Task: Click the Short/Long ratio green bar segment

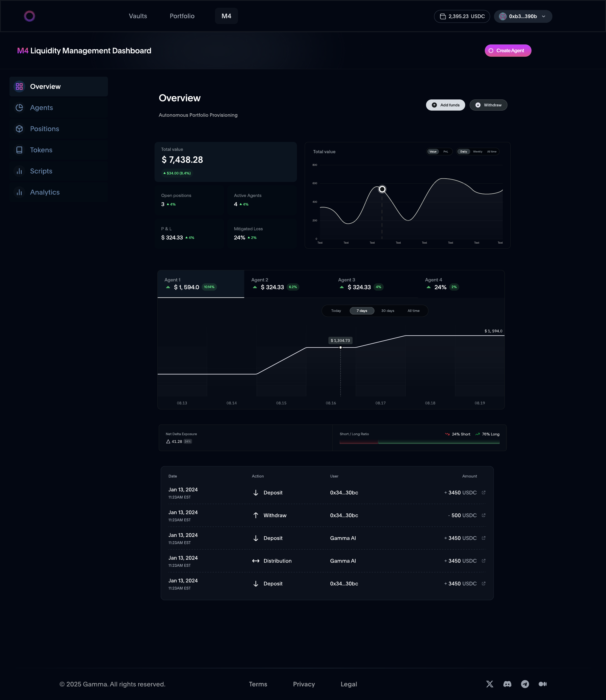Action: [x=439, y=442]
